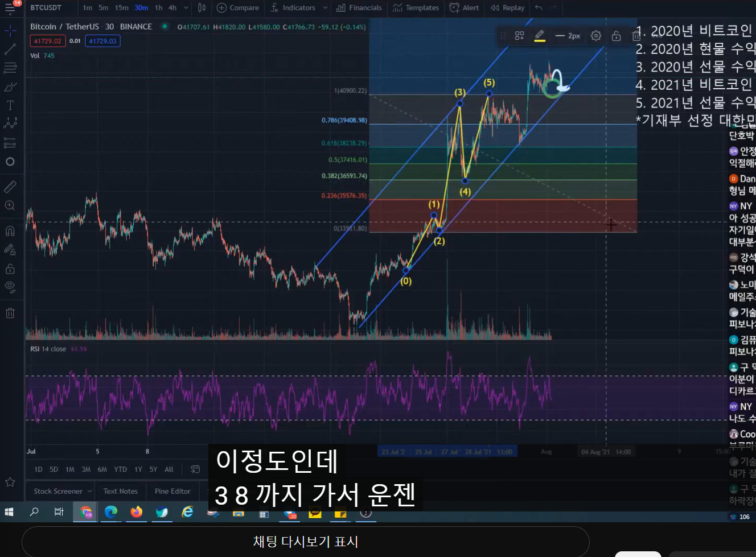Image resolution: width=756 pixels, height=557 pixels.
Task: Open the prediction and measurement tools
Action: [x=10, y=142]
